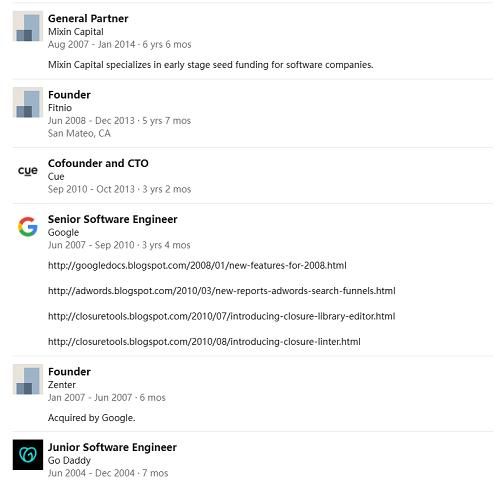Open the Zenter placeholder company logo

point(28,379)
